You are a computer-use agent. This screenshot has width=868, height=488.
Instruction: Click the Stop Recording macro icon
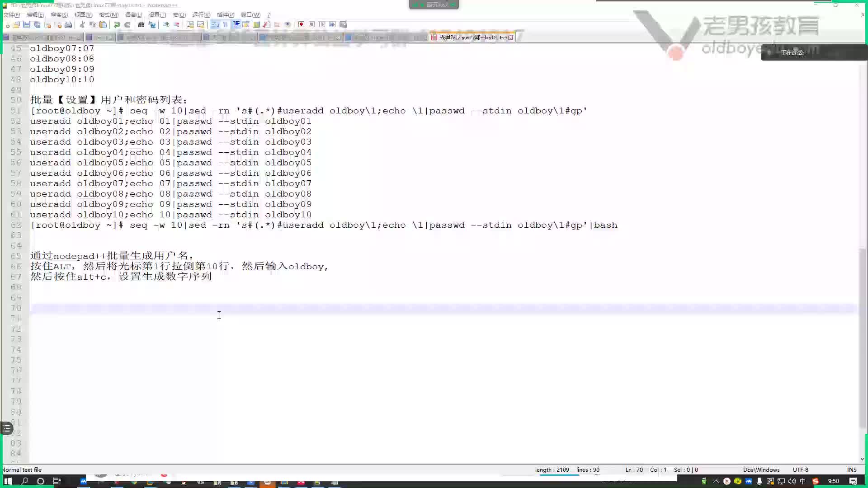pyautogui.click(x=311, y=24)
